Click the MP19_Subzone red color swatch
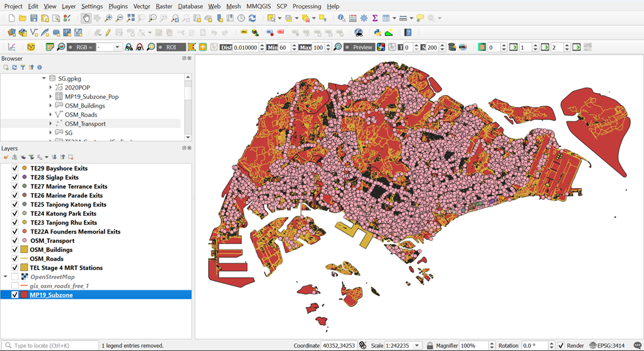The width and height of the screenshot is (644, 351). click(x=24, y=295)
